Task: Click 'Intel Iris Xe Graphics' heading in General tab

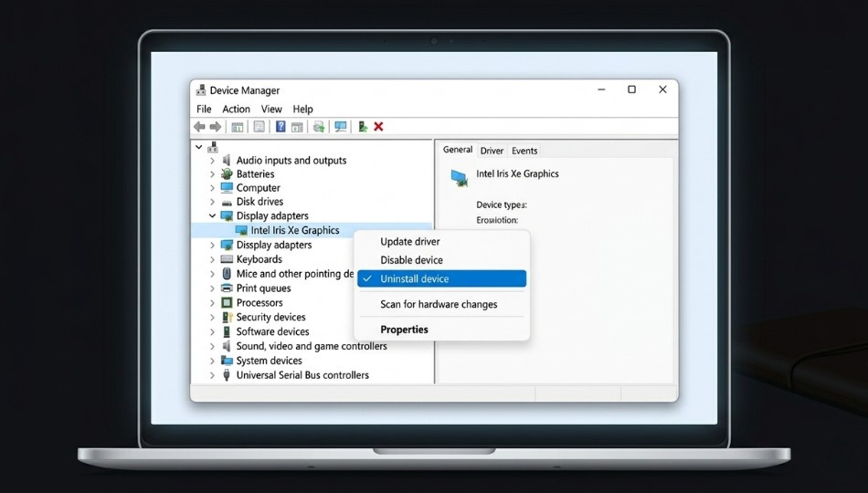Action: (x=517, y=173)
